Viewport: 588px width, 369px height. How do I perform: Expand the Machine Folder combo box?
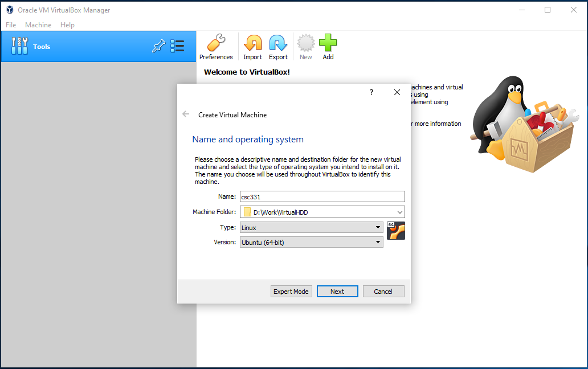(x=400, y=212)
